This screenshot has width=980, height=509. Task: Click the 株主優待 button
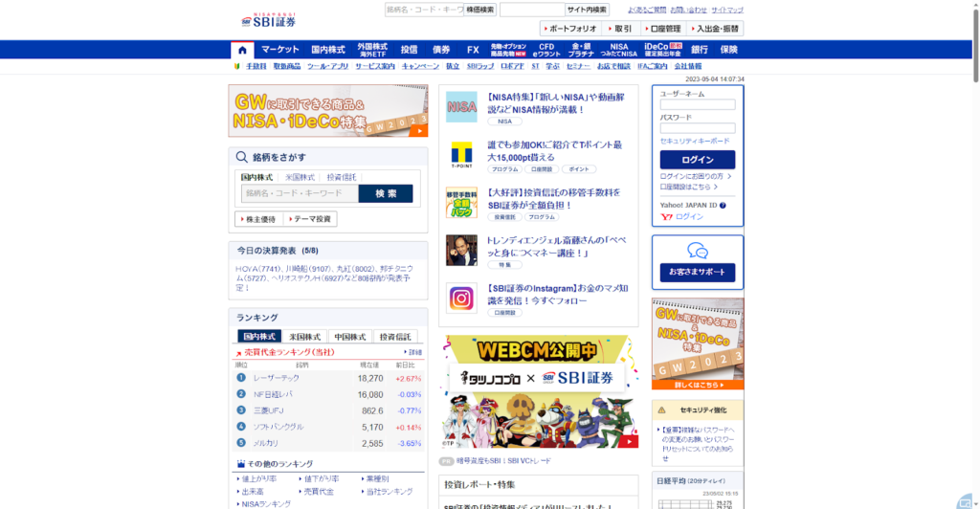[x=258, y=219]
